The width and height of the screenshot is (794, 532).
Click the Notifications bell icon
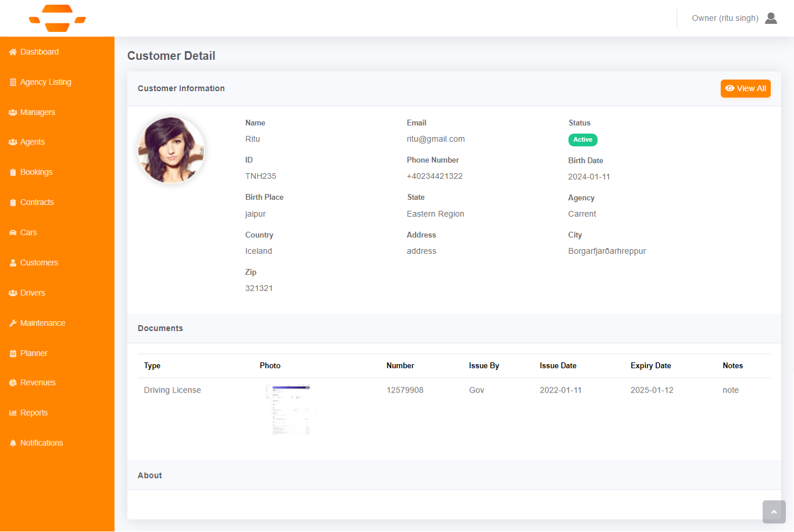[13, 443]
